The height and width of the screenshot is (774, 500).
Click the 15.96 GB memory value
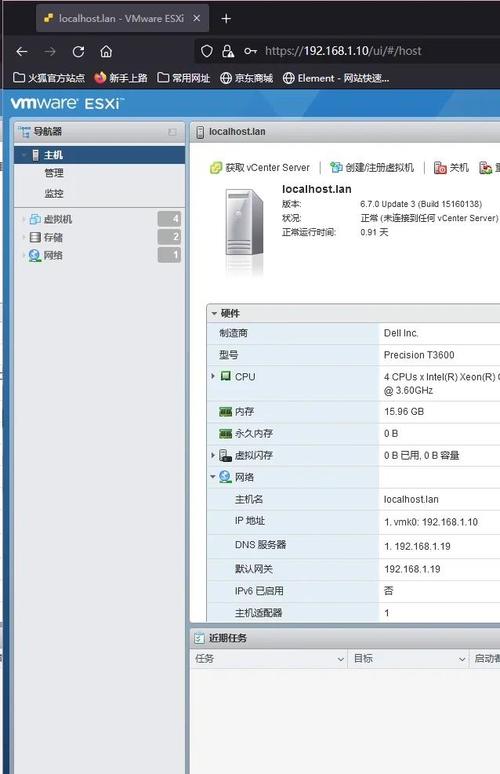(404, 412)
